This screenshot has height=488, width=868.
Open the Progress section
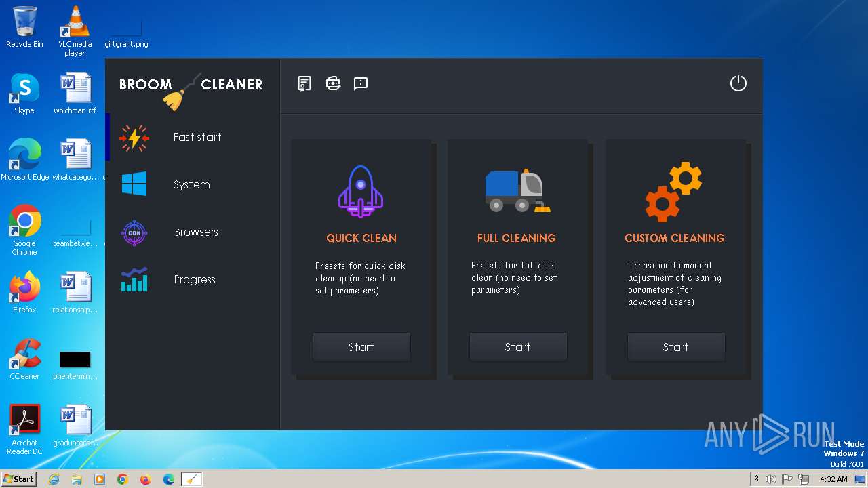[x=193, y=279]
